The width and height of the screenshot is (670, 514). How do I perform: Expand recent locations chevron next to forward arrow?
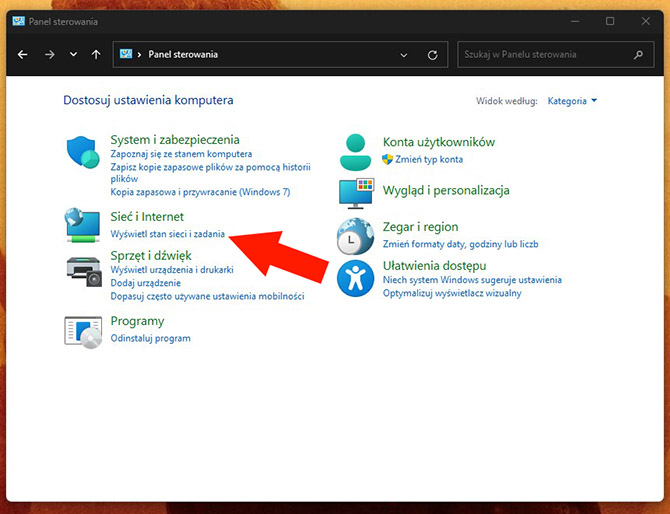73,55
